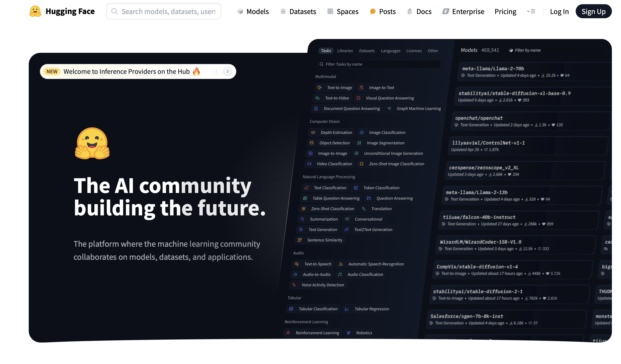Focus the search models input field

pos(168,11)
